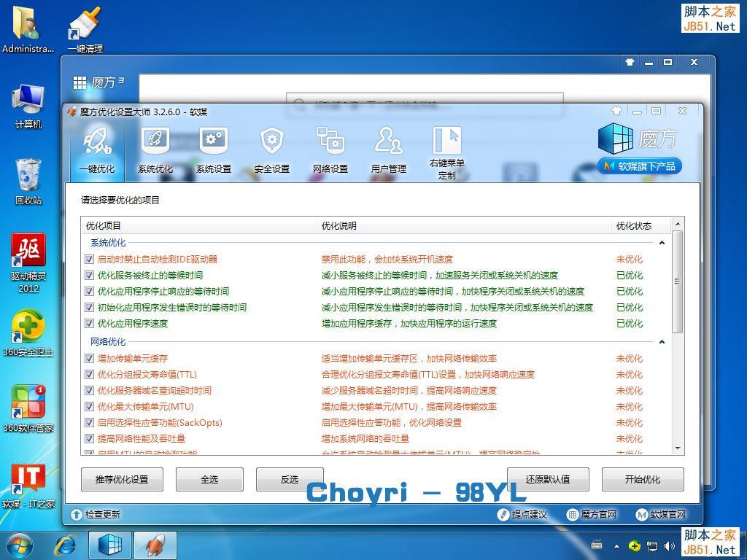Collapse the 系统优化 section

[x=662, y=242]
